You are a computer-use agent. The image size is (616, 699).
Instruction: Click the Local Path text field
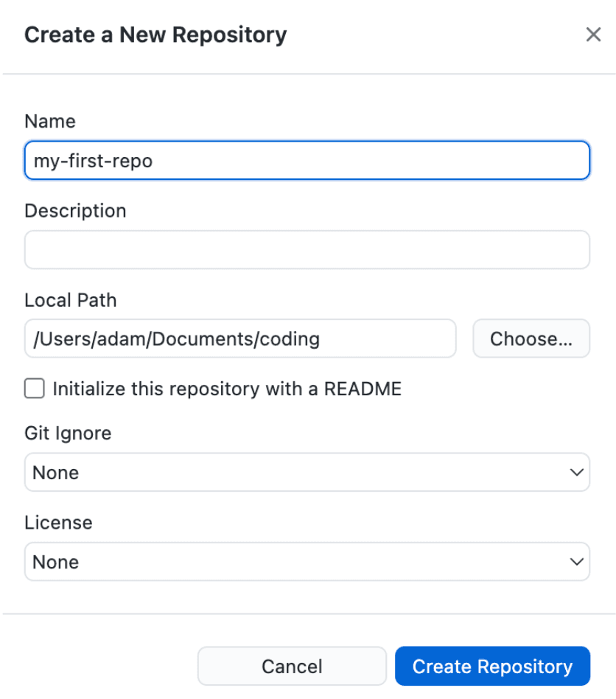point(240,339)
